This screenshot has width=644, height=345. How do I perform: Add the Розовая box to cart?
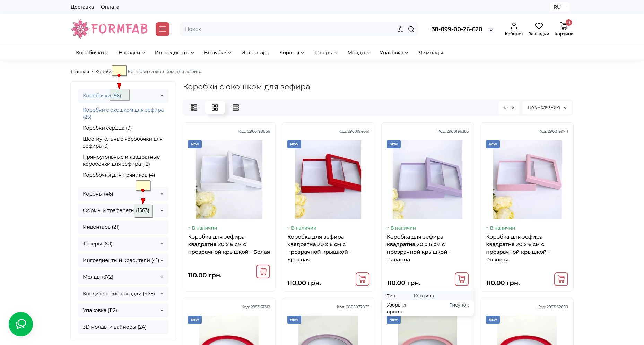[x=561, y=279]
